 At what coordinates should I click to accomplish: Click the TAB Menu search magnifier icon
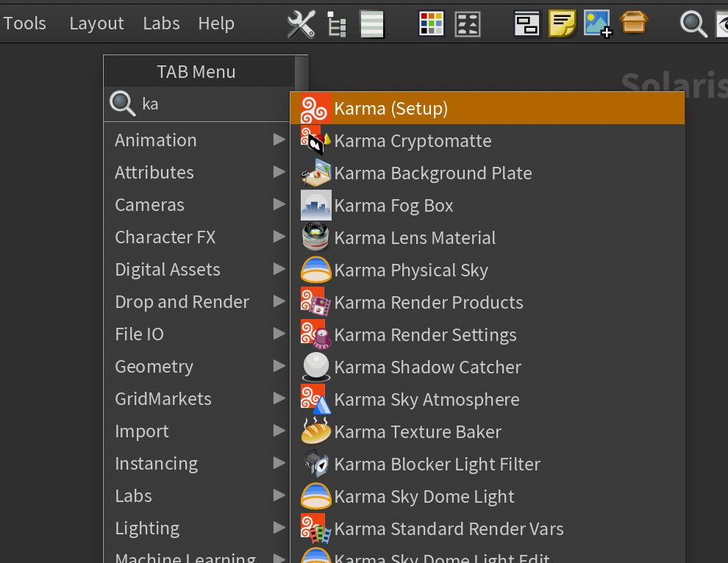123,104
